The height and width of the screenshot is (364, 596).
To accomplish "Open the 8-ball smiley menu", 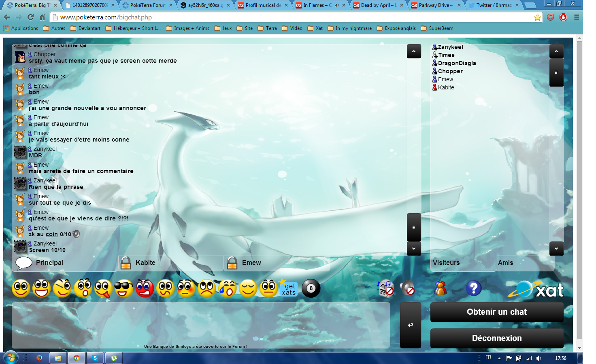I will [311, 288].
